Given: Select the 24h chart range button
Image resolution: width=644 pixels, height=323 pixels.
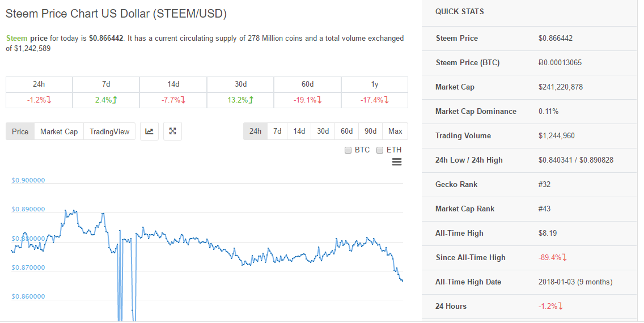Looking at the screenshot, I should click(255, 131).
